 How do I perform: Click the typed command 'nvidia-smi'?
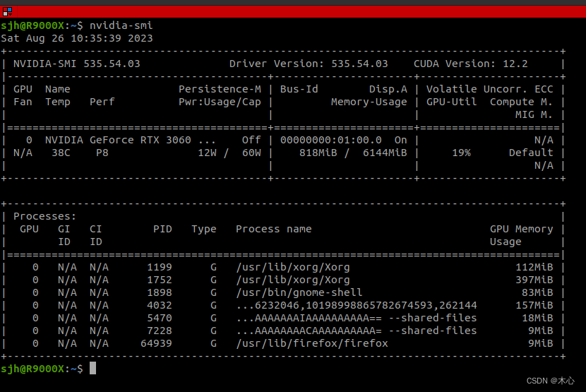(121, 25)
